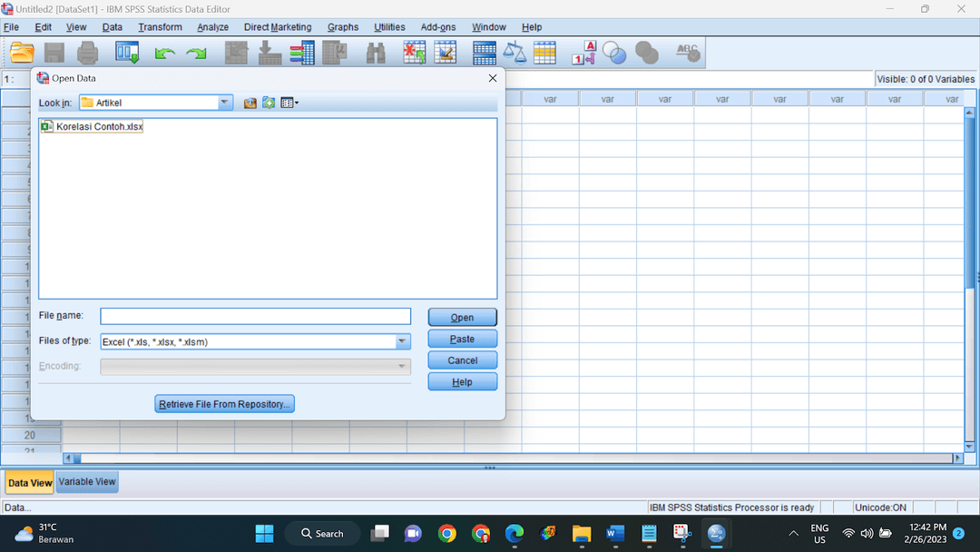Viewport: 980px width, 552px height.
Task: Click the Up one level folder icon
Action: pos(250,103)
